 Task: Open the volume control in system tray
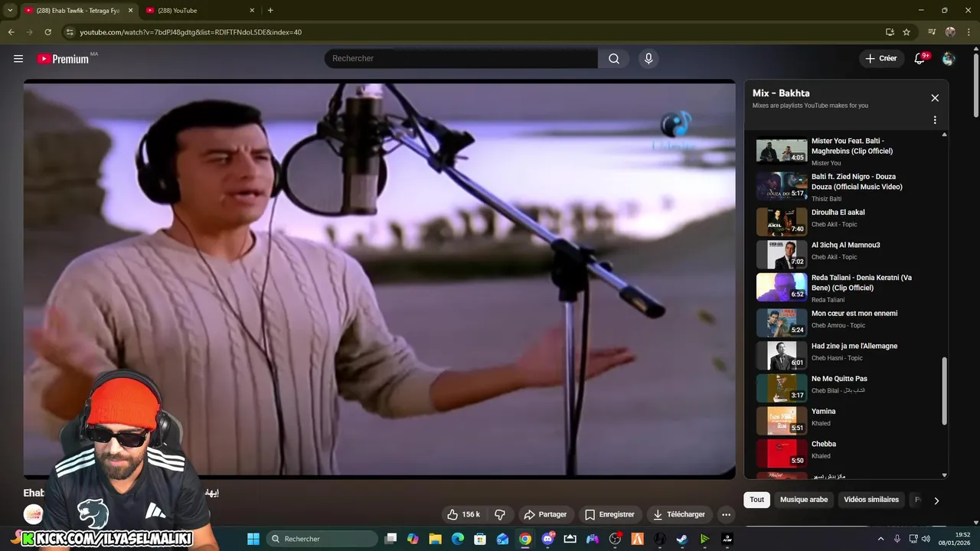[x=926, y=539]
